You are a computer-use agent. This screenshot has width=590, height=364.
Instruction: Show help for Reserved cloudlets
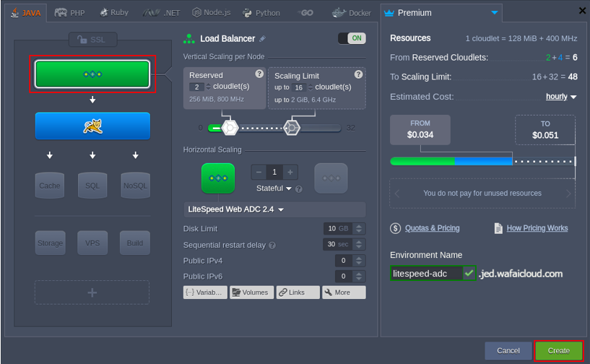click(x=259, y=74)
